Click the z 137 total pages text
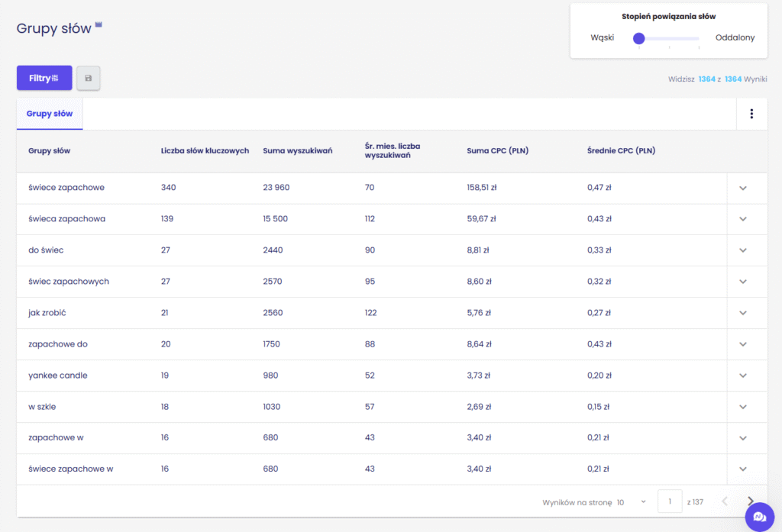The height and width of the screenshot is (532, 782). 695,502
